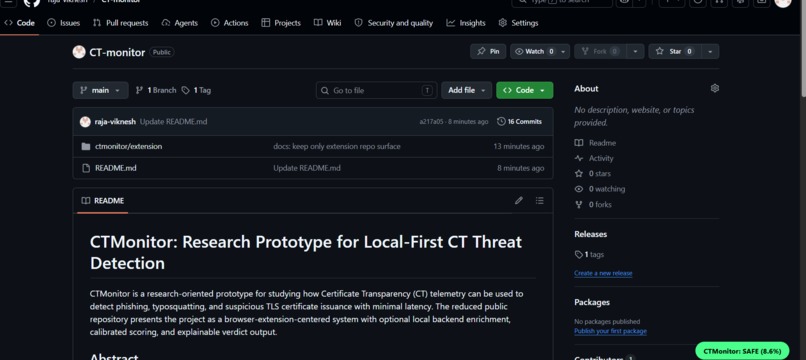Click the folder icon for ctmonitor/extension

86,147
